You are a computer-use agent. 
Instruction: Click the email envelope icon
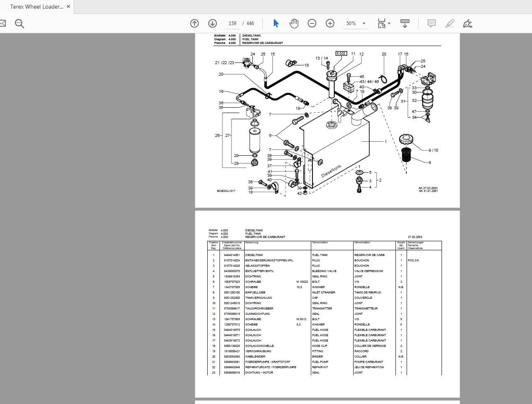pyautogui.click(x=2, y=23)
